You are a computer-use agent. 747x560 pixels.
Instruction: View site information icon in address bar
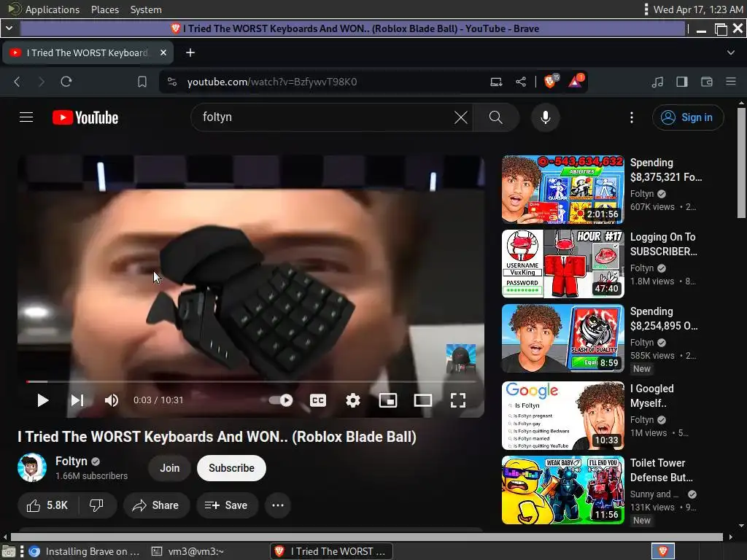click(x=172, y=82)
